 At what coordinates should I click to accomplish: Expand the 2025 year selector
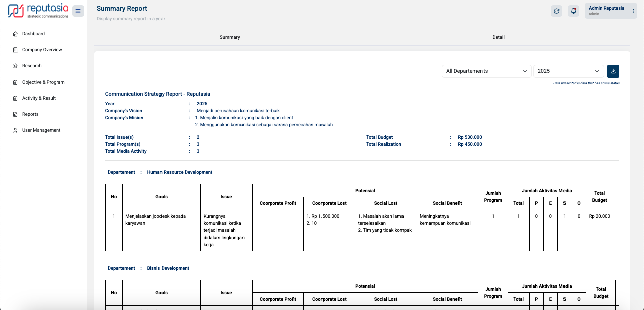(x=569, y=71)
